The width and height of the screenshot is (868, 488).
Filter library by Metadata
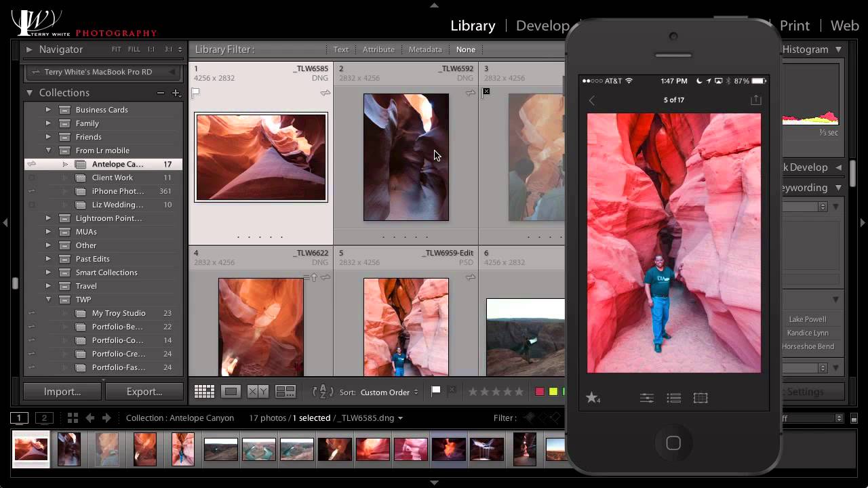pos(425,49)
